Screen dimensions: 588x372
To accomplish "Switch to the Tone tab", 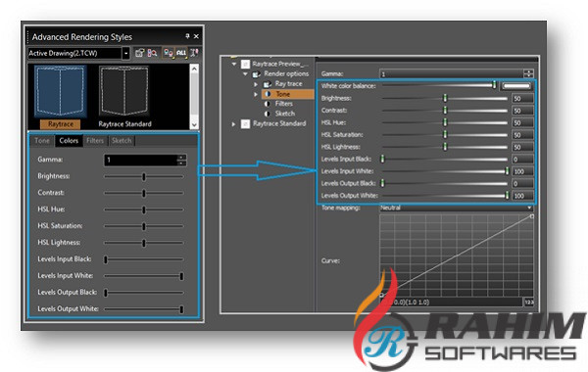I will [42, 141].
